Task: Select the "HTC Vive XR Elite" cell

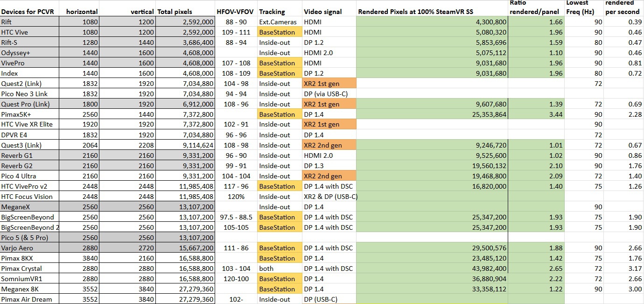Action: tap(29, 125)
